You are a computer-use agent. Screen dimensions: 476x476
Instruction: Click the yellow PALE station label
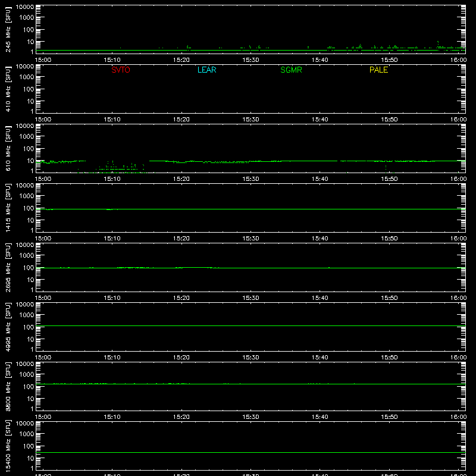click(x=378, y=70)
